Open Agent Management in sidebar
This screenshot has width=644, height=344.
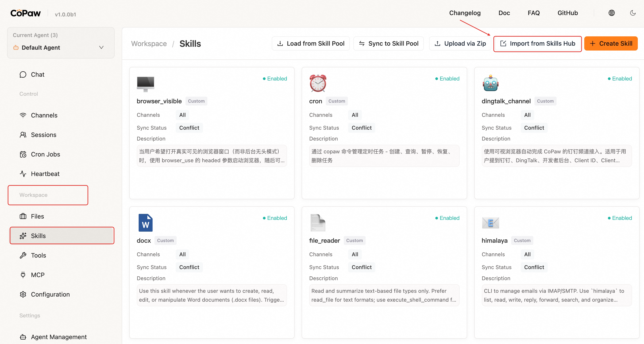pyautogui.click(x=58, y=337)
